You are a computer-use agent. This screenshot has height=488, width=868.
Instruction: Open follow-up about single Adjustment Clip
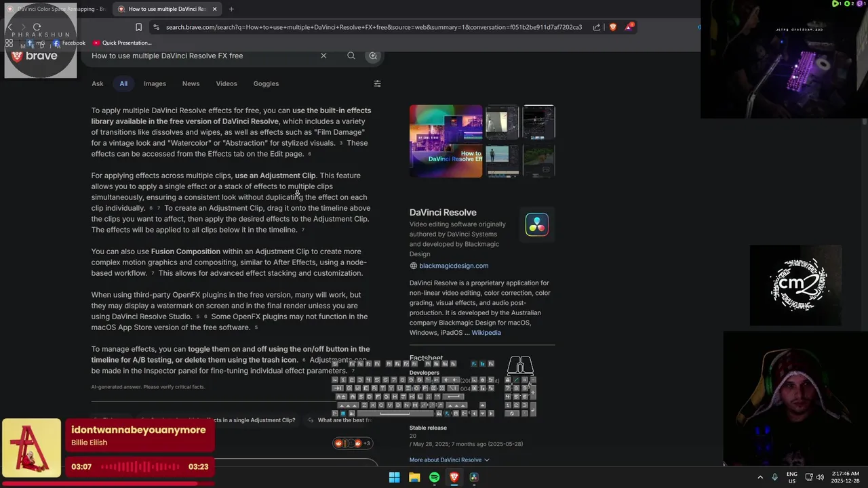click(x=217, y=420)
